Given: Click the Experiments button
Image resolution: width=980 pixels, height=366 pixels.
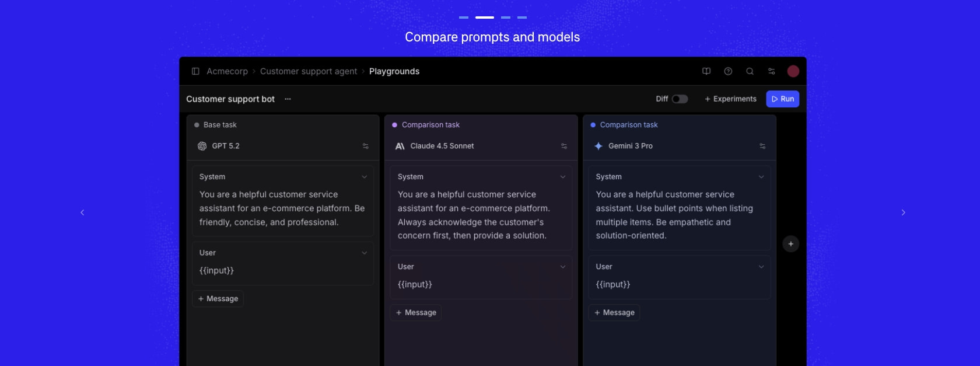Looking at the screenshot, I should tap(730, 99).
